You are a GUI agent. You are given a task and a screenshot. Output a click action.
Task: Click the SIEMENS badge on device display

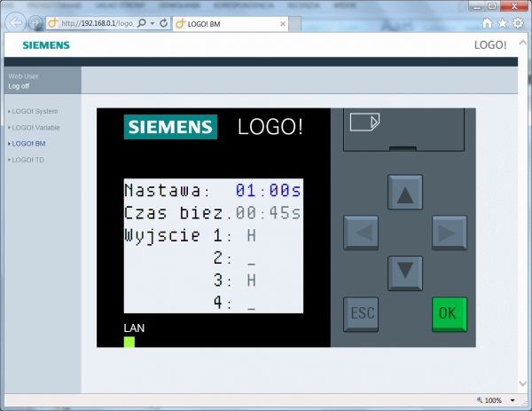pyautogui.click(x=170, y=127)
